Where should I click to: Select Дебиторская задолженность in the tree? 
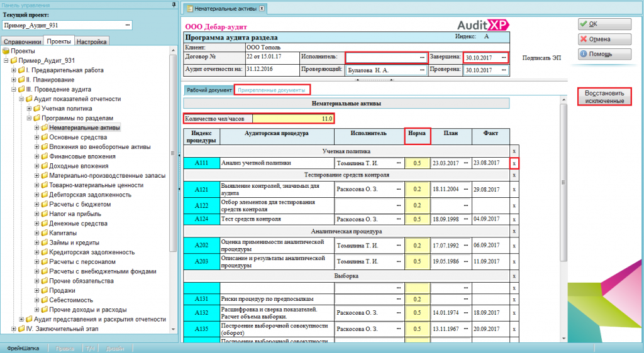click(x=90, y=195)
